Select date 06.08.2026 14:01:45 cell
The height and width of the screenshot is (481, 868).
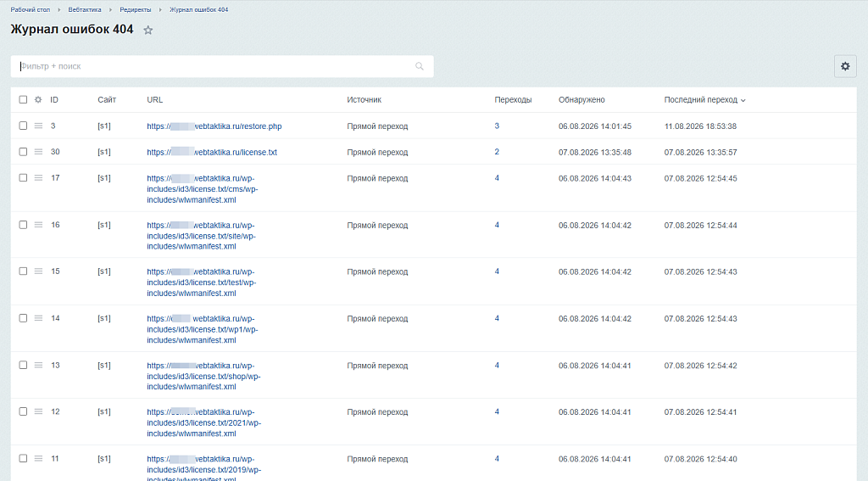[x=594, y=126]
